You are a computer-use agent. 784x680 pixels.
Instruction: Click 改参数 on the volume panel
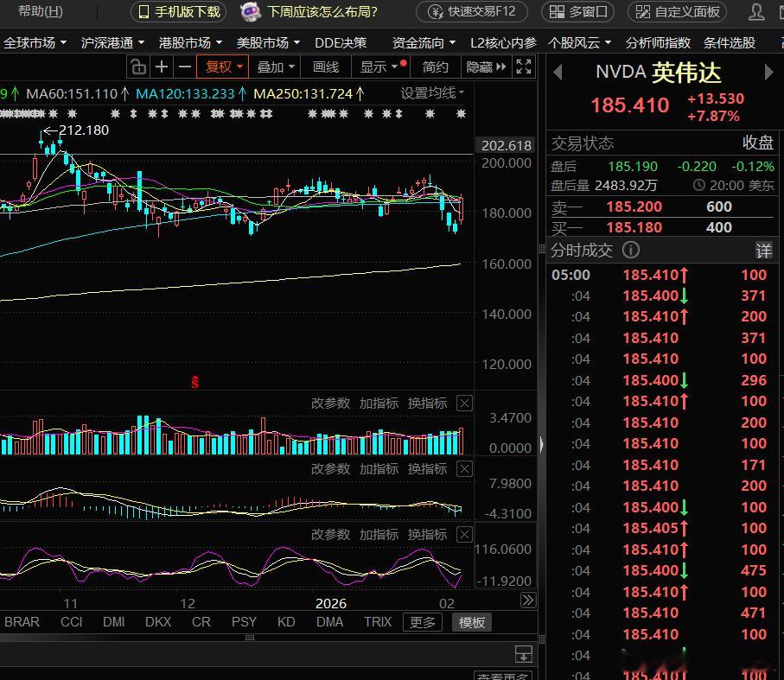(330, 404)
